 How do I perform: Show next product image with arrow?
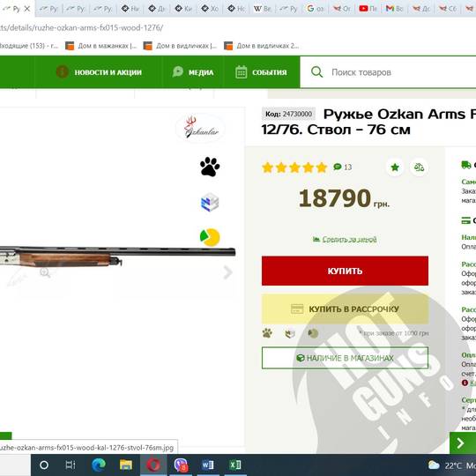(x=227, y=272)
